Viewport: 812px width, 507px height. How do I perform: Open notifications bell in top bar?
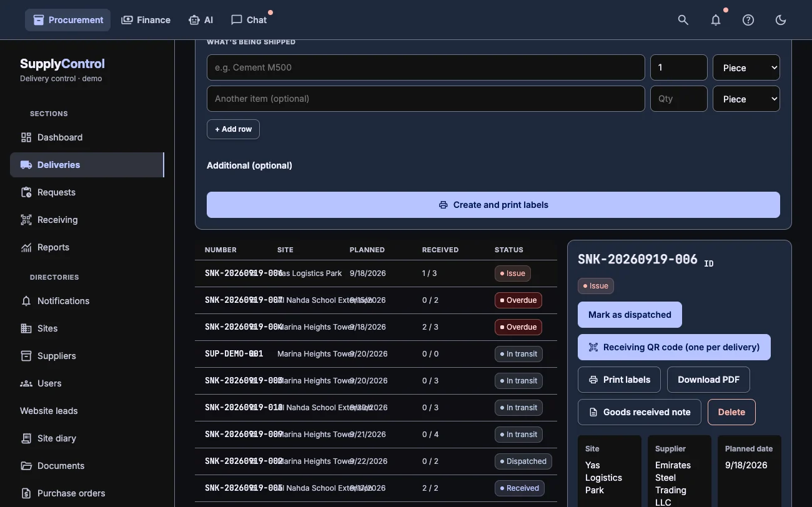[x=716, y=20]
